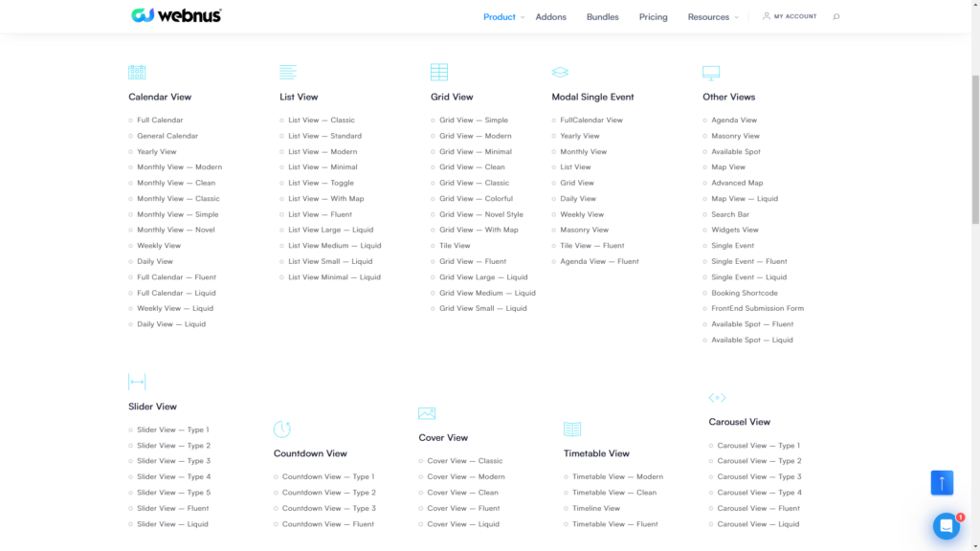Open the Bundles menu item
980x551 pixels.
[x=602, y=17]
